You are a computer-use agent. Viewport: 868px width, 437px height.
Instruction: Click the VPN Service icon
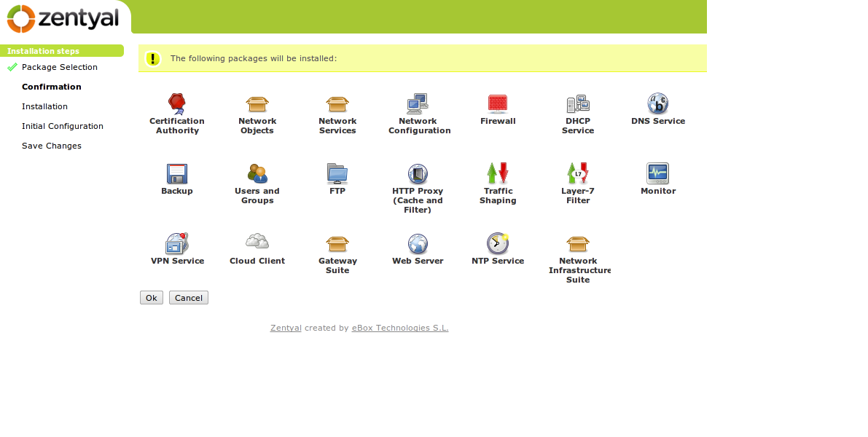(177, 243)
